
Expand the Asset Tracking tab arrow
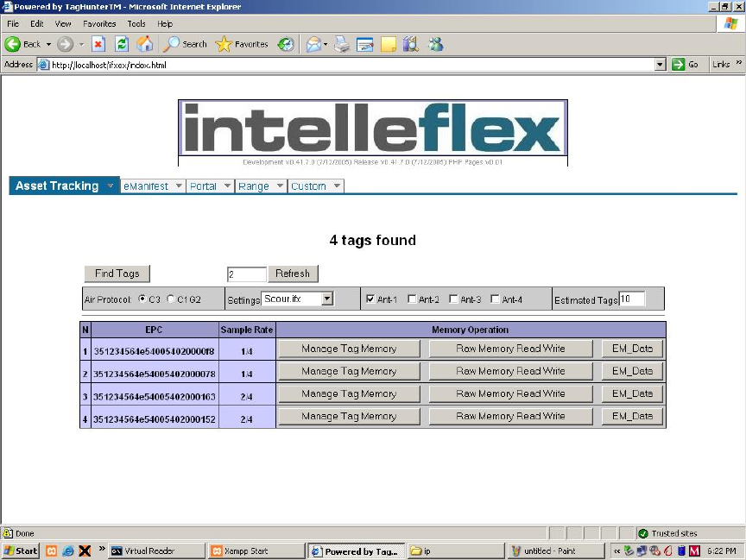(x=110, y=186)
